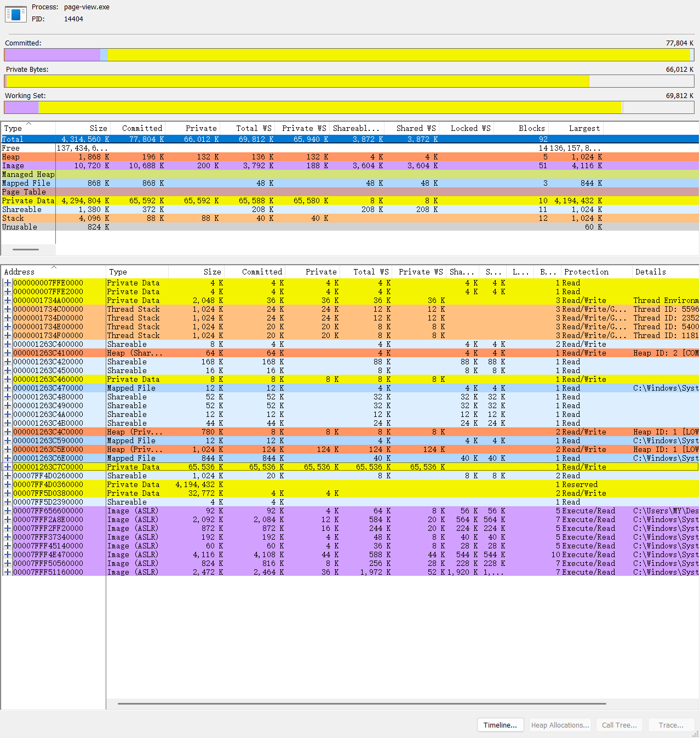Select the Total summary row
This screenshot has height=738, width=700.
[350, 139]
